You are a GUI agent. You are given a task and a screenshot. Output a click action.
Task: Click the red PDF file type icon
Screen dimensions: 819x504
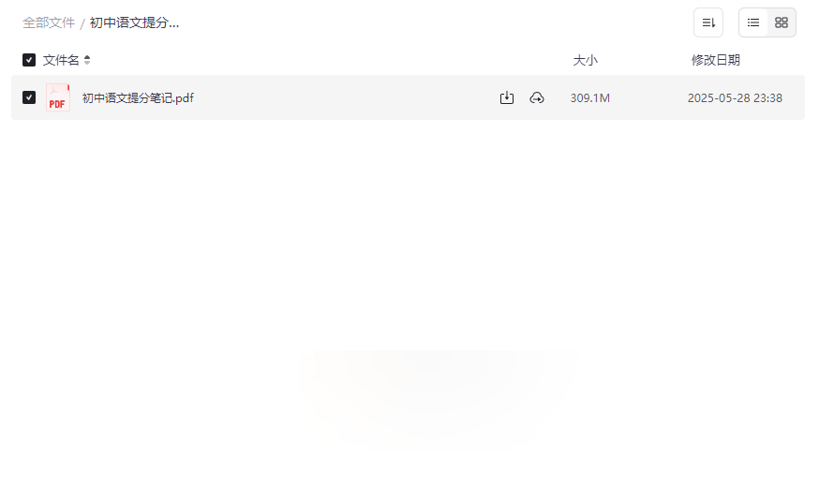click(57, 97)
